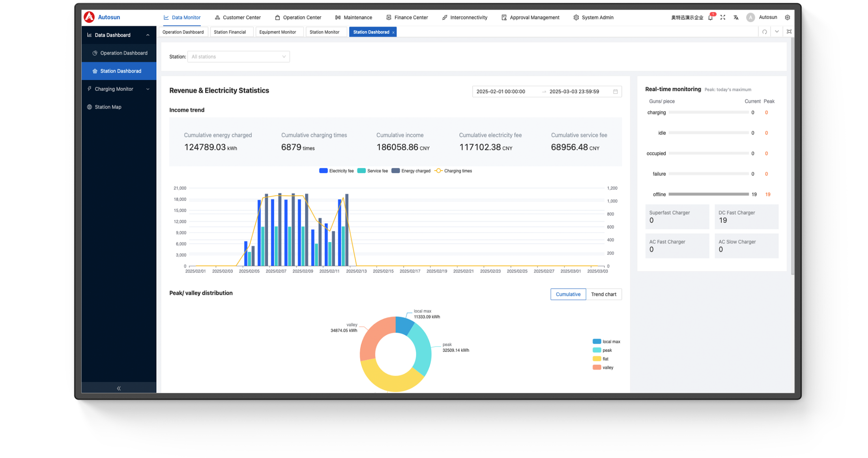Toggle Service fee legend series
This screenshot has width=868, height=458.
click(x=372, y=171)
